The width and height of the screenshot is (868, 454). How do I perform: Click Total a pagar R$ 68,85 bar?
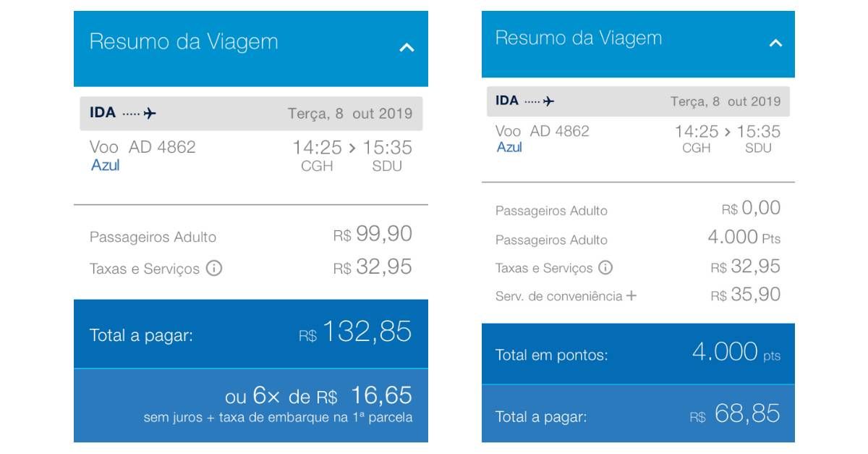tap(638, 413)
